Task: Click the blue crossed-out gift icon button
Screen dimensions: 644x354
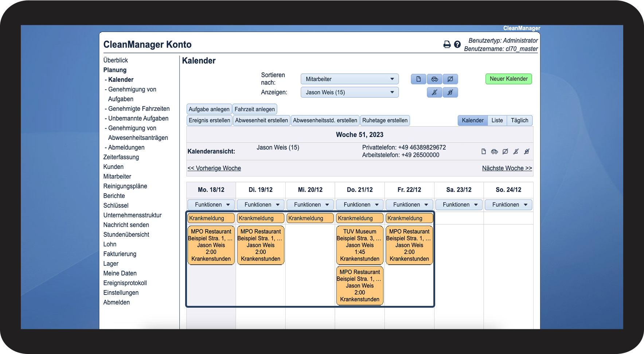Action: [x=450, y=92]
